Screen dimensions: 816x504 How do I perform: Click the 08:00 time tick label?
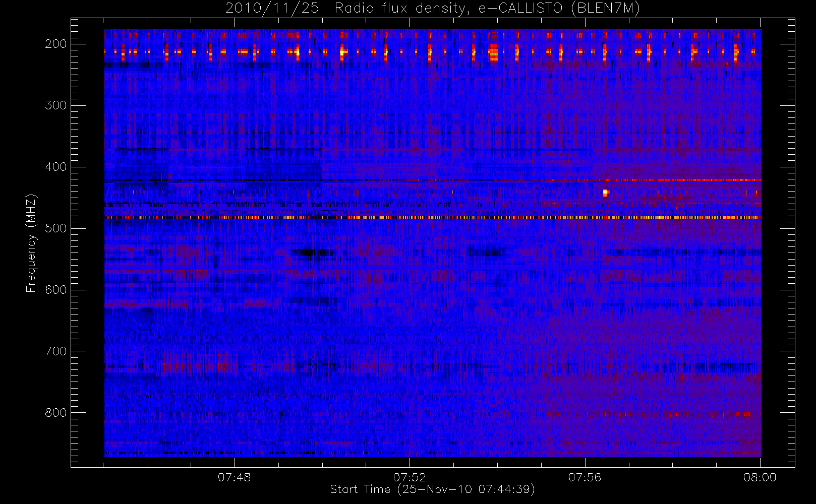tap(760, 477)
